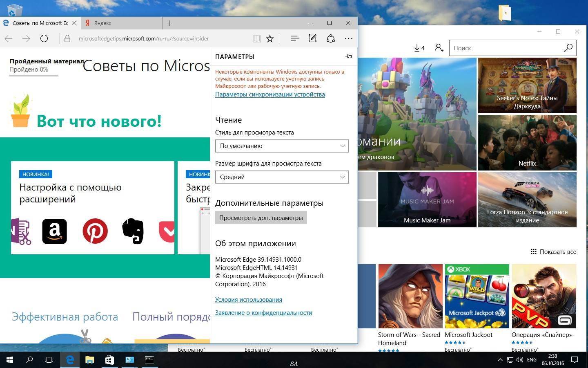
Task: Open Action Center notification icon
Action: tap(575, 360)
